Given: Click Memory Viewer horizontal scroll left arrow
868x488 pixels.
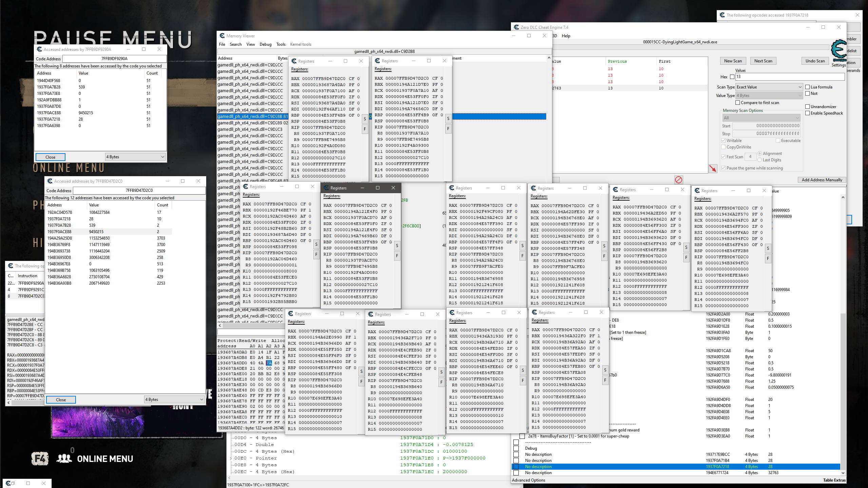Looking at the screenshot, I should (x=220, y=325).
